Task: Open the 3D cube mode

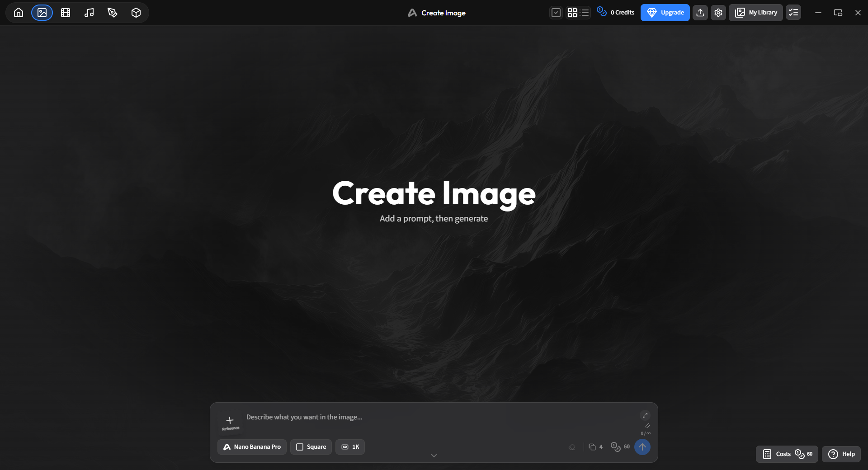Action: [x=136, y=13]
